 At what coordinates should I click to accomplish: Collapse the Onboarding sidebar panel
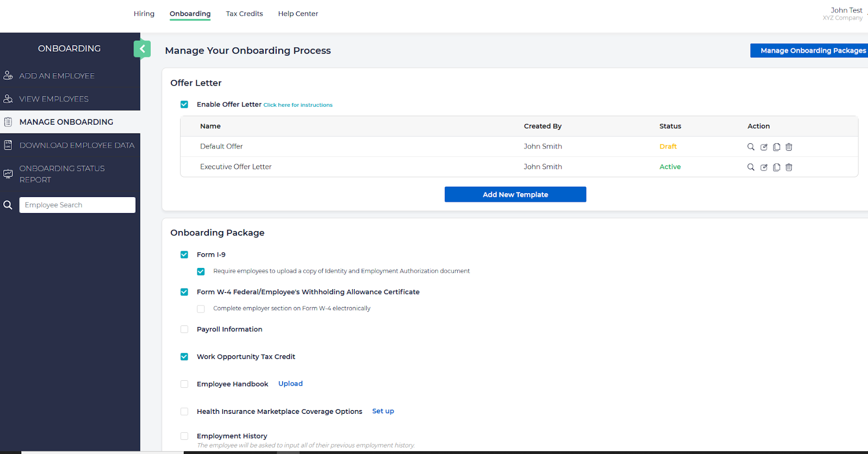tap(142, 49)
